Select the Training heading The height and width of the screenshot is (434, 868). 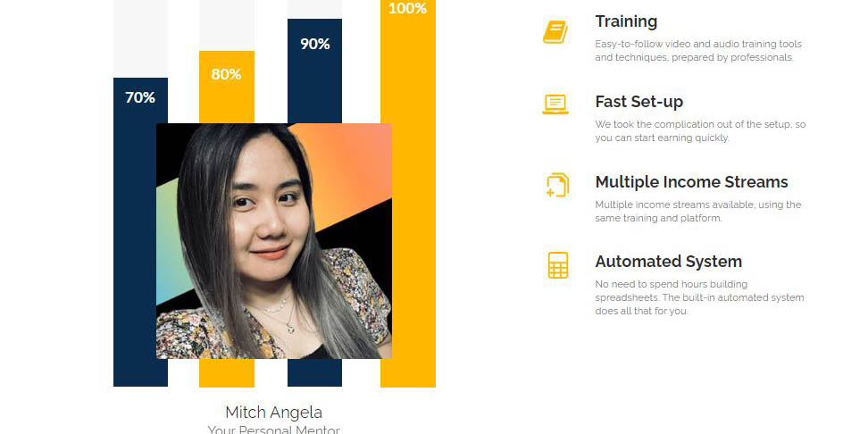pyautogui.click(x=626, y=21)
